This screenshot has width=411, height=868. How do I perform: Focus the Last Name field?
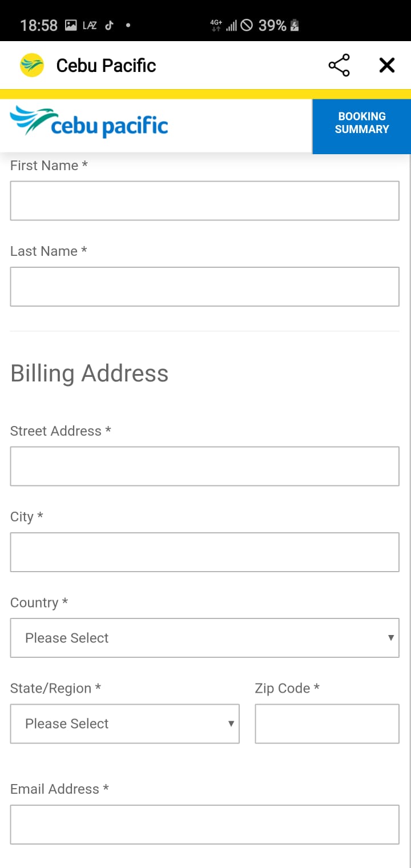pyautogui.click(x=204, y=287)
